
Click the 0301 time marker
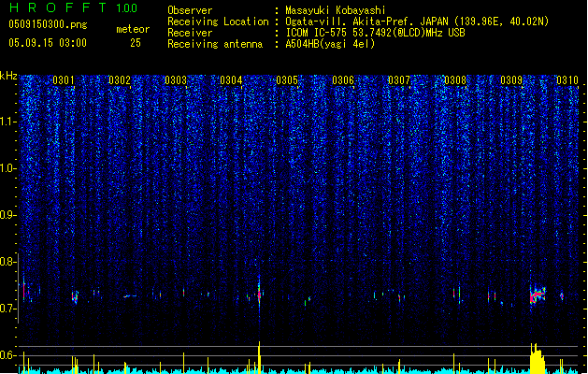click(64, 80)
